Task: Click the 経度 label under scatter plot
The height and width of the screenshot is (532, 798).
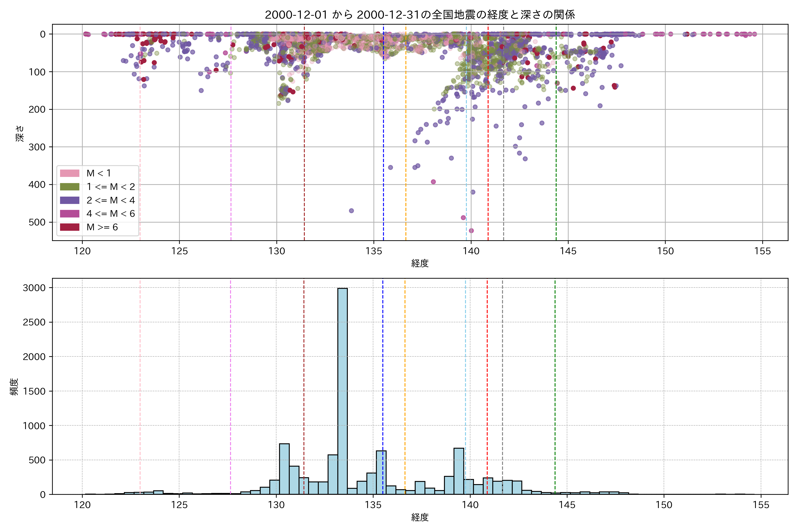Action: [420, 263]
